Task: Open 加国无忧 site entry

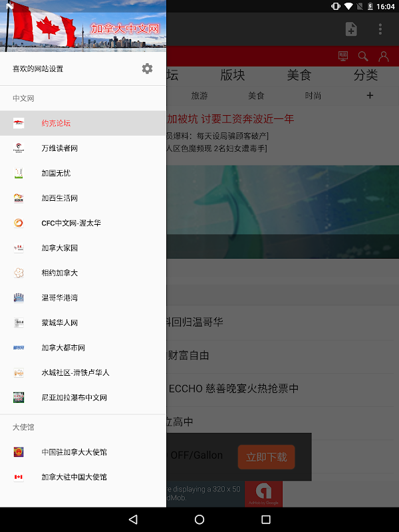Action: point(83,173)
